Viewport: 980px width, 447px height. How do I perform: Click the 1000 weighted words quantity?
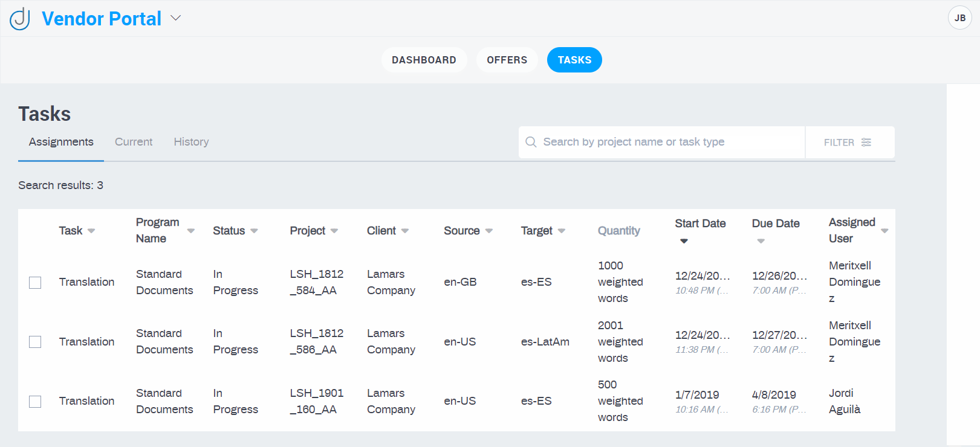coord(620,282)
